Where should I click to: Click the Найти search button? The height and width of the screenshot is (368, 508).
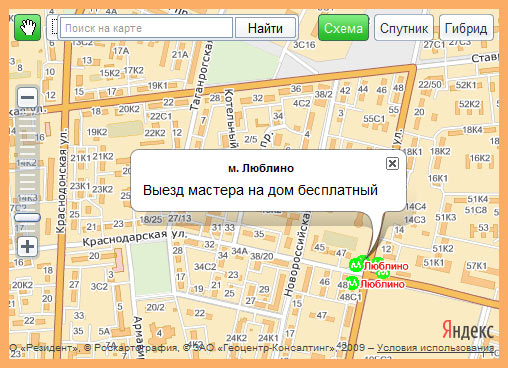pos(265,28)
